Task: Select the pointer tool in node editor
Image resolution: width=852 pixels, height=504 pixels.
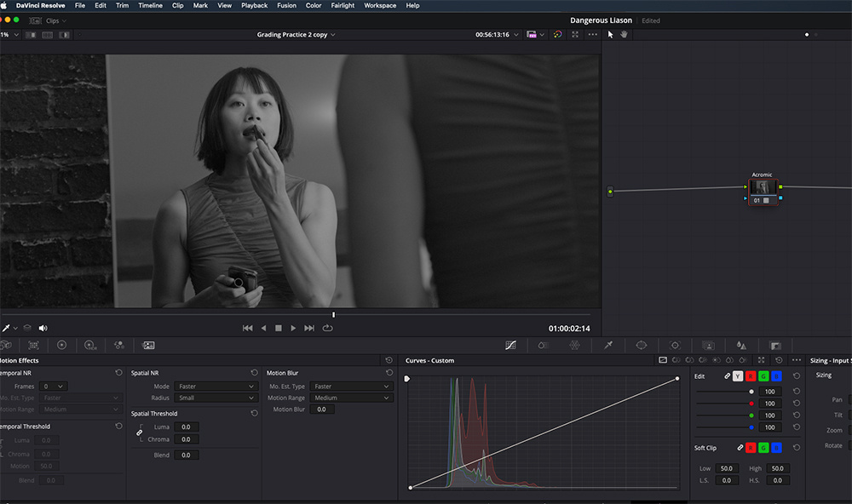Action: click(x=610, y=34)
